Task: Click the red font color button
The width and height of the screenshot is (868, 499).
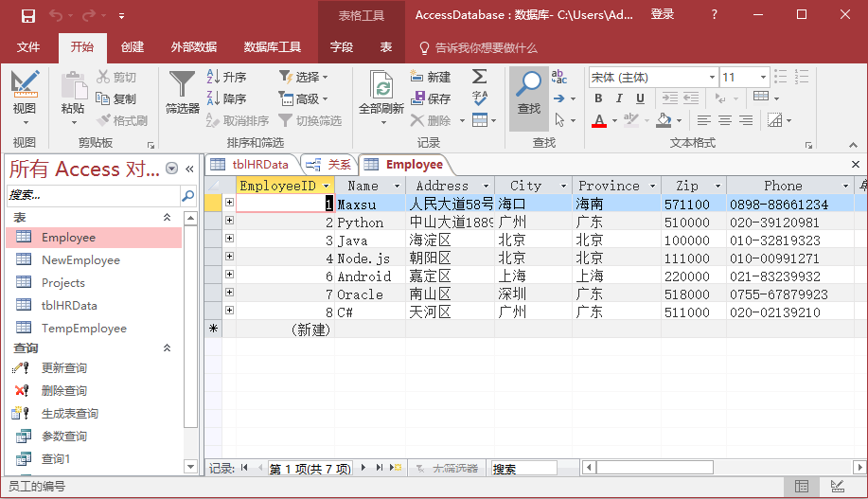Action: coord(598,120)
